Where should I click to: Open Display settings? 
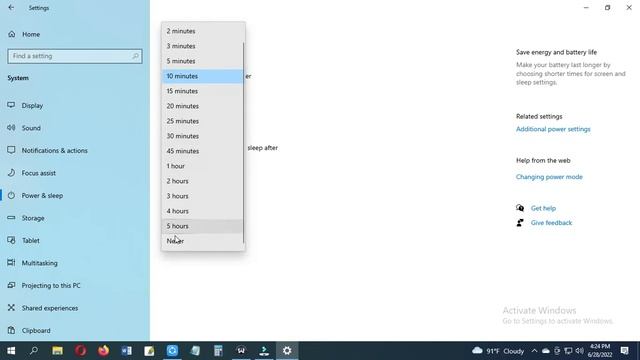[32, 106]
